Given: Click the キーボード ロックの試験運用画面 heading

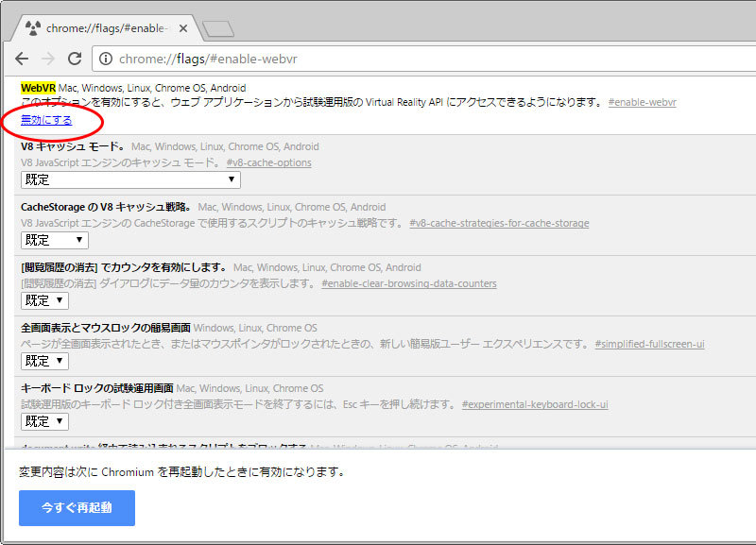Looking at the screenshot, I should tap(97, 388).
